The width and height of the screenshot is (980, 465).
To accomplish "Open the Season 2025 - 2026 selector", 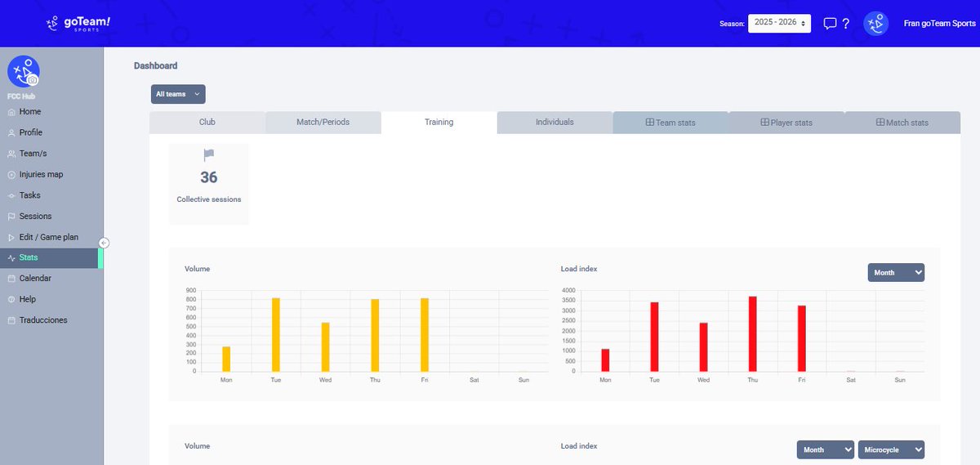I will pos(779,23).
